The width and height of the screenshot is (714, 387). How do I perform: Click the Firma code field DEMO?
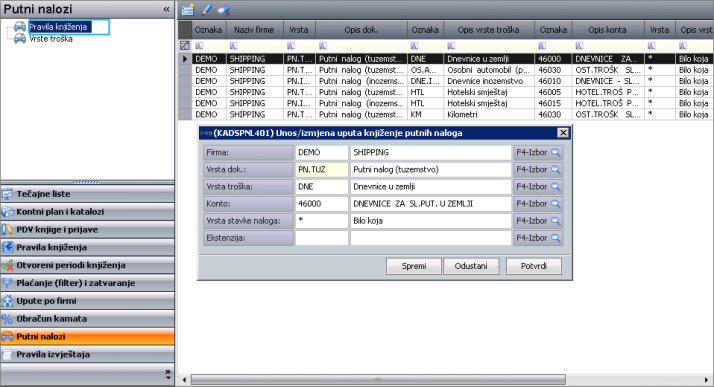tap(321, 153)
